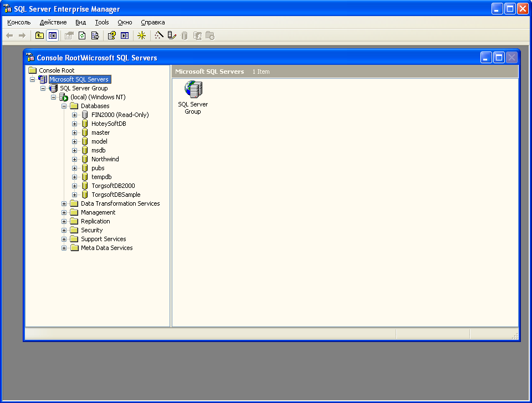
Task: Select the master database label
Action: (100, 132)
